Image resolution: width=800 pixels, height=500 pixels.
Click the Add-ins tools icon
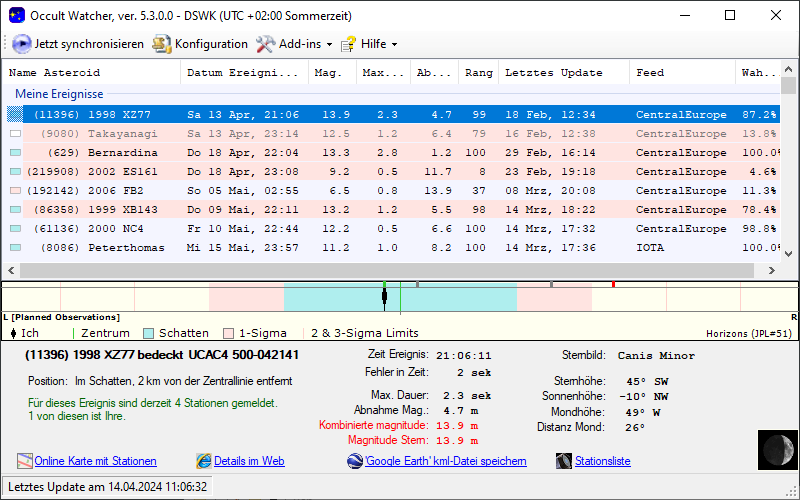(x=265, y=44)
